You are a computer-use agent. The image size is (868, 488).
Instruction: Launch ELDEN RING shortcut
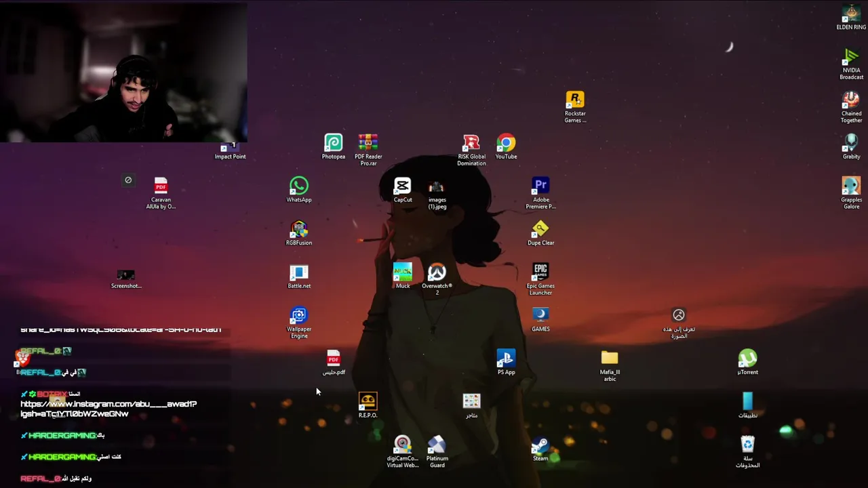[x=851, y=18]
